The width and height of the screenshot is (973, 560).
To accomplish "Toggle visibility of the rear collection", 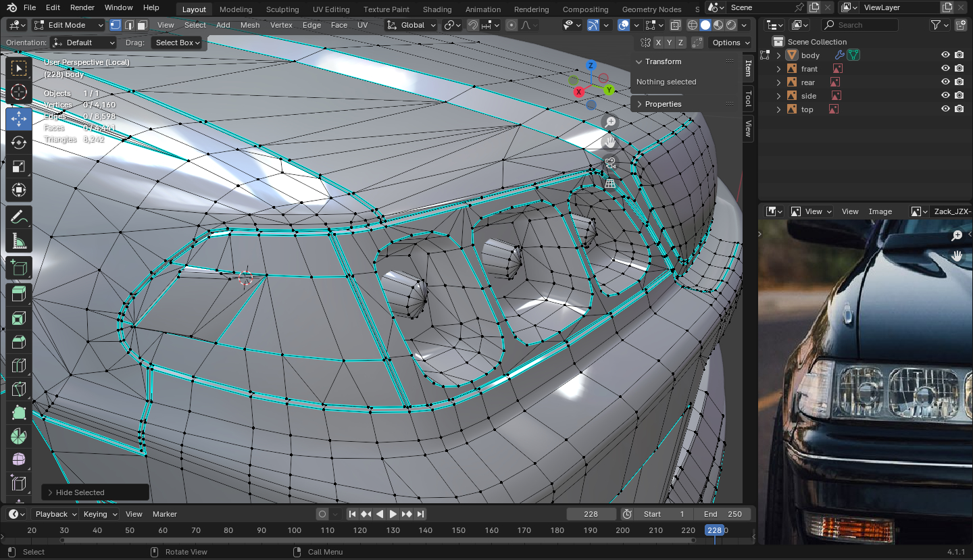I will pos(945,82).
